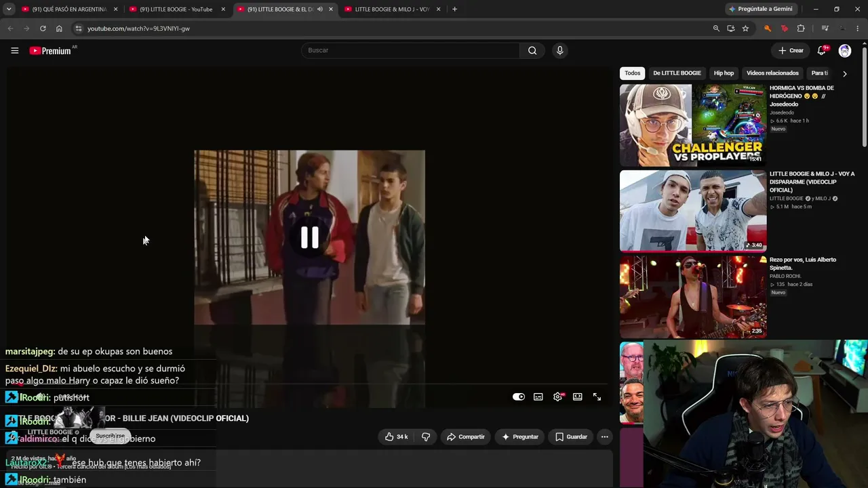Screen dimensions: 868x488
Task: Open zoom magnifier in address bar
Action: point(716,28)
